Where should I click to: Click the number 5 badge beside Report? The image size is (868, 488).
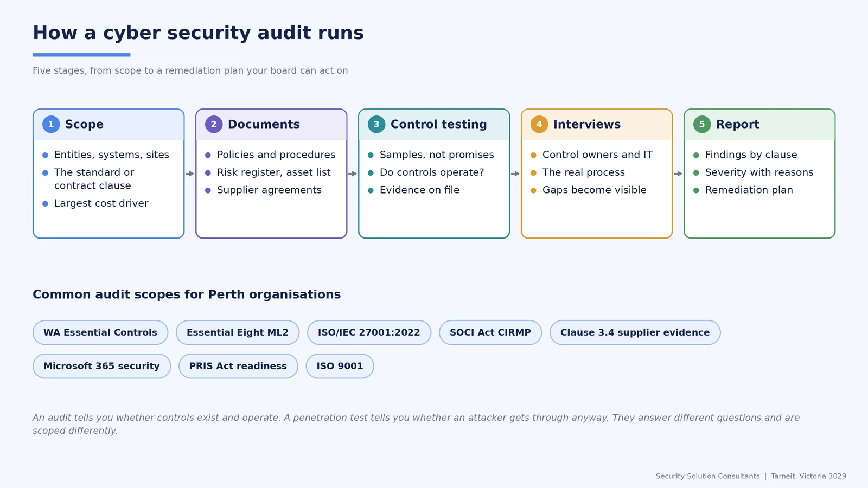[702, 124]
